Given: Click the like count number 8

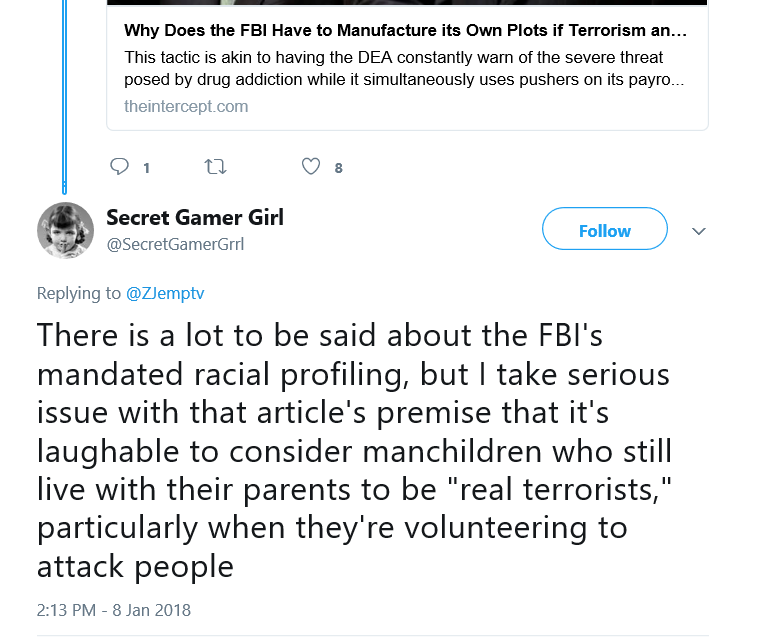Looking at the screenshot, I should [338, 168].
